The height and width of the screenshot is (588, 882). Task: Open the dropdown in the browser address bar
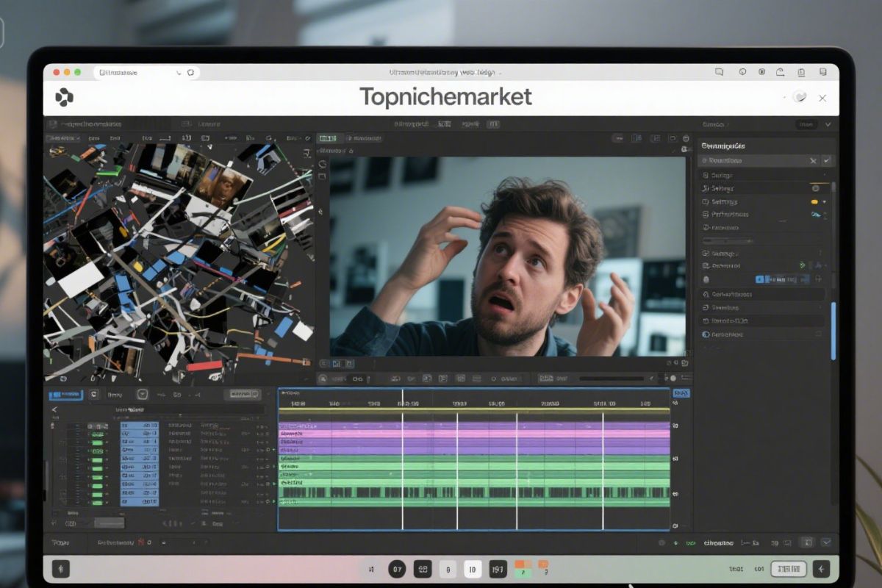pyautogui.click(x=178, y=72)
